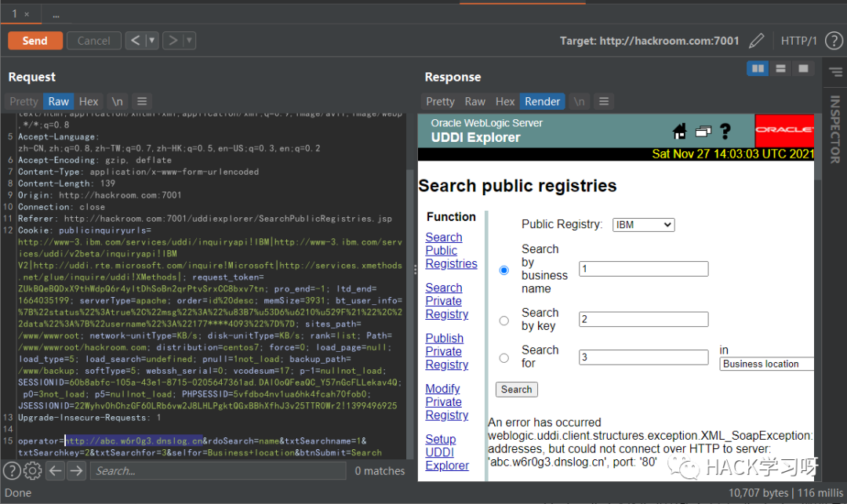The height and width of the screenshot is (504, 847).
Task: Open the forward history dropdown arrow
Action: point(189,41)
